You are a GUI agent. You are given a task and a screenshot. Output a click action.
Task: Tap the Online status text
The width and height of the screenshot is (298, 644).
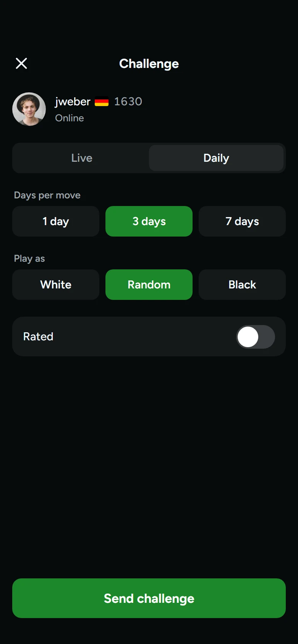pos(70,118)
